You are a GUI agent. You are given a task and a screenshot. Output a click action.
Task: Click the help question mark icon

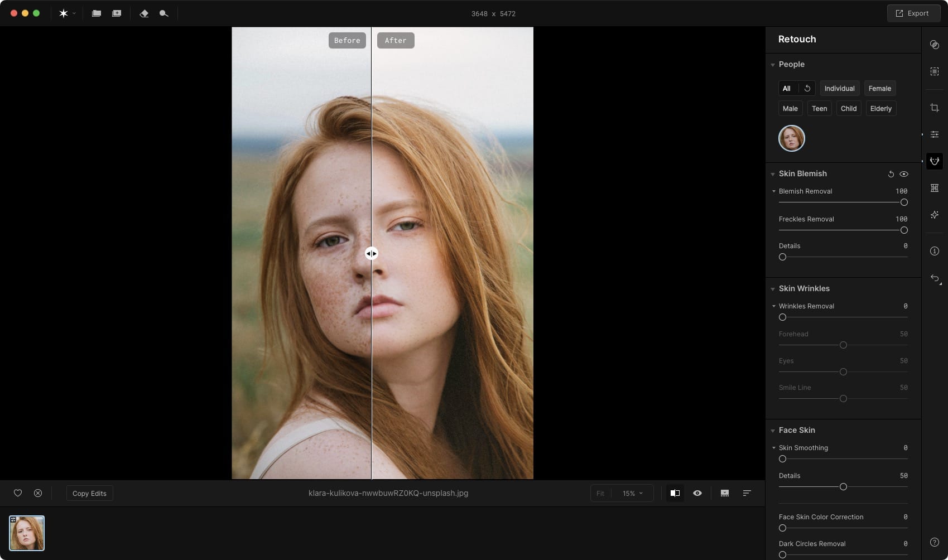(935, 542)
